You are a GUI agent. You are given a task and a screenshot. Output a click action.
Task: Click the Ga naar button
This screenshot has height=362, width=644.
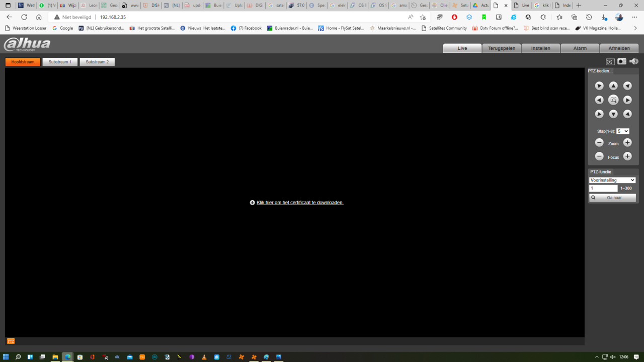click(x=612, y=198)
